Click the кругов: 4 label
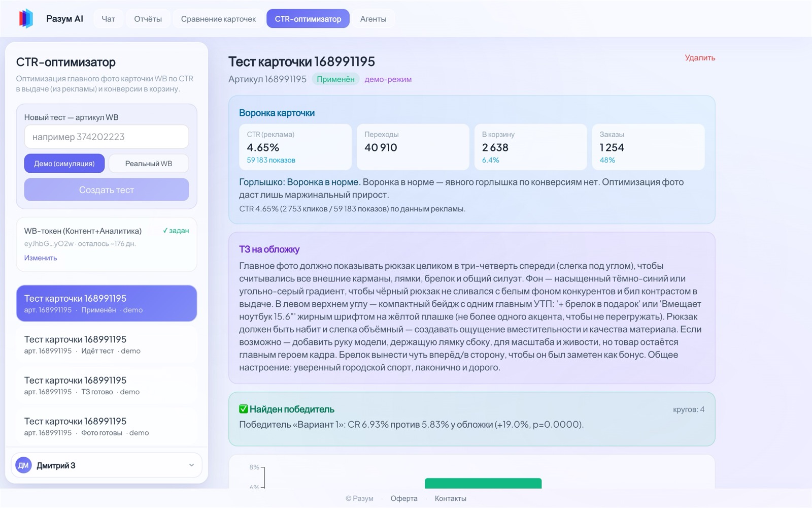 pos(689,409)
